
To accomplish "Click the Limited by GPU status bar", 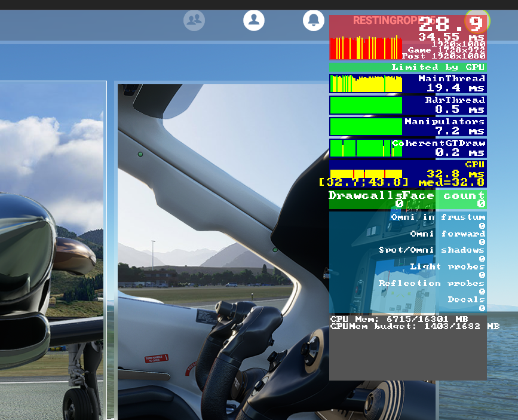I will tap(407, 67).
